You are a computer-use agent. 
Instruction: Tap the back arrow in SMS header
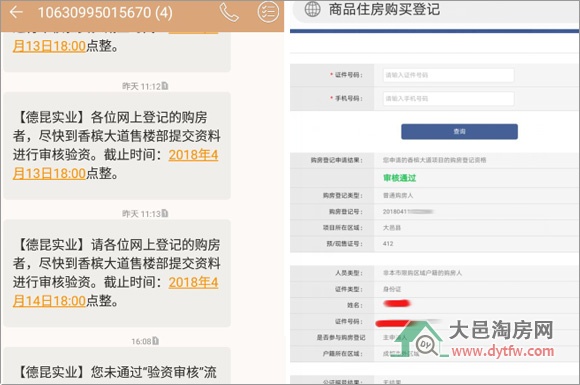coord(16,12)
